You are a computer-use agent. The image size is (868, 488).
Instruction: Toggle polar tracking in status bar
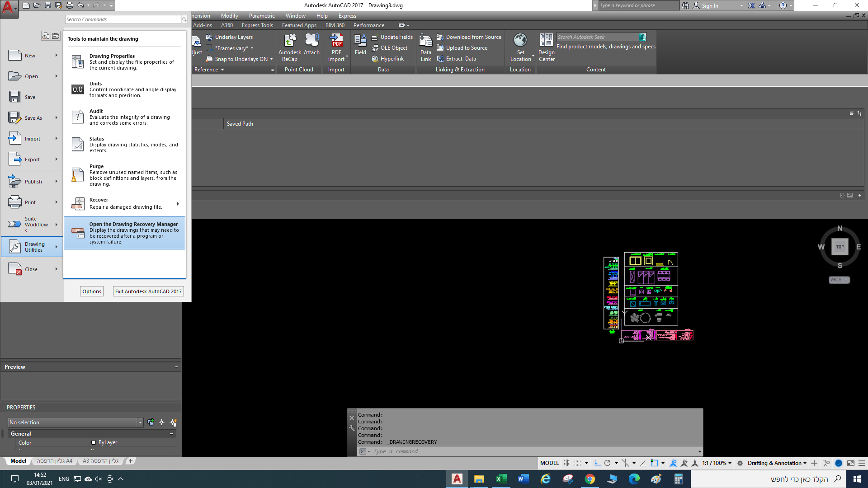point(608,463)
